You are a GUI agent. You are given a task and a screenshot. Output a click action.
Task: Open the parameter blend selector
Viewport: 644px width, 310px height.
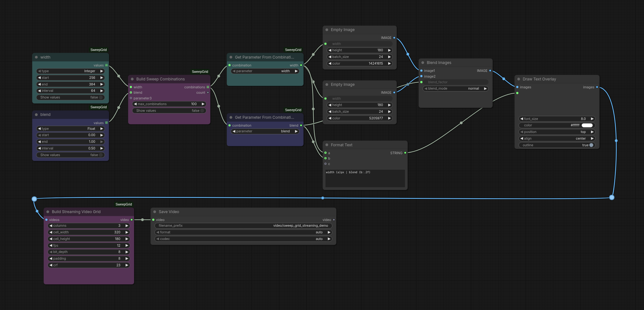pyautogui.click(x=265, y=131)
